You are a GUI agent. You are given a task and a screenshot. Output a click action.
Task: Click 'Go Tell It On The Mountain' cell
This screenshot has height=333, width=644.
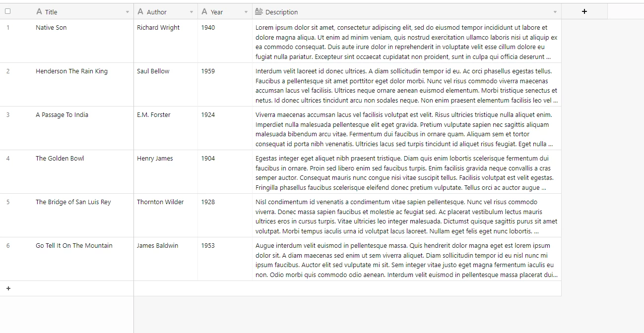83,259
